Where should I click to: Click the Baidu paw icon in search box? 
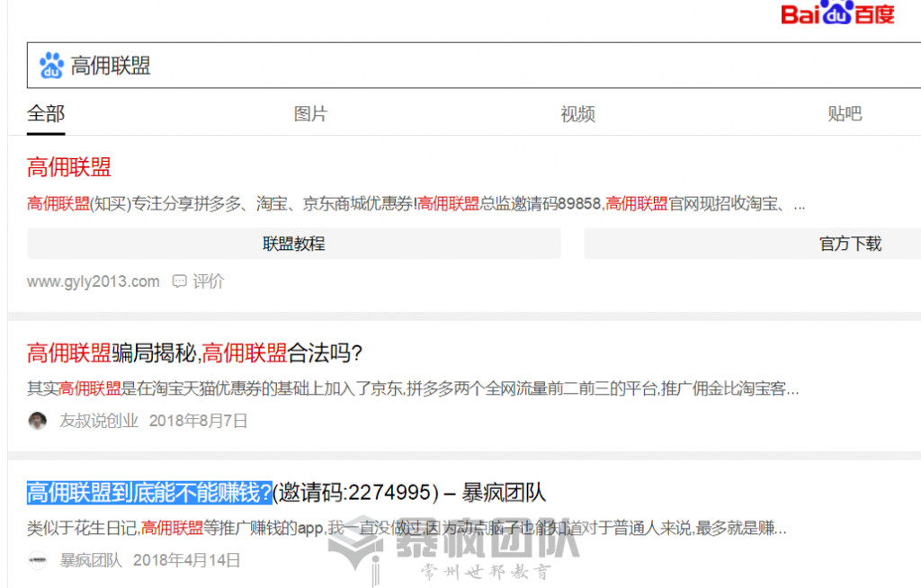point(51,66)
